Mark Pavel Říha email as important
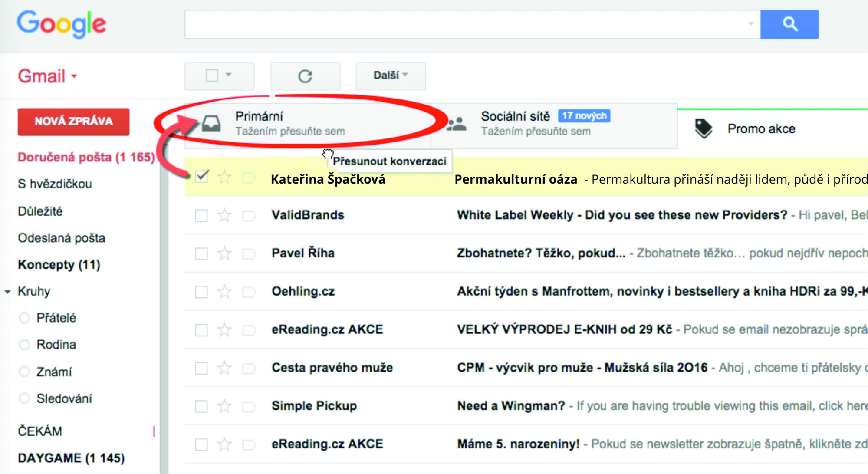 click(x=249, y=254)
